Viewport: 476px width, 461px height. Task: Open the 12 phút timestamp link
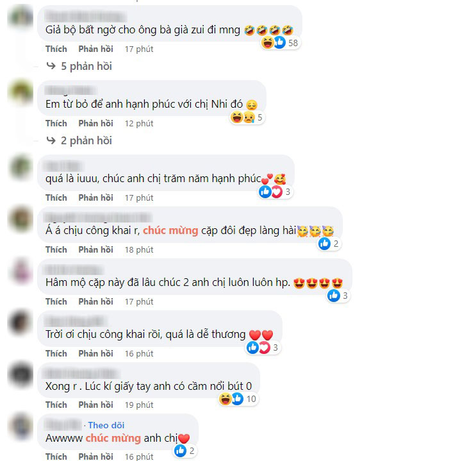click(x=139, y=123)
